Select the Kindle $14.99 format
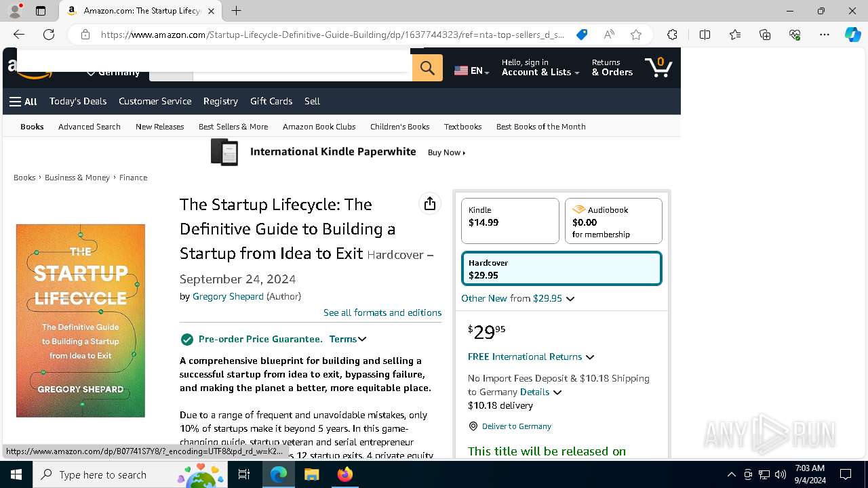 (510, 220)
